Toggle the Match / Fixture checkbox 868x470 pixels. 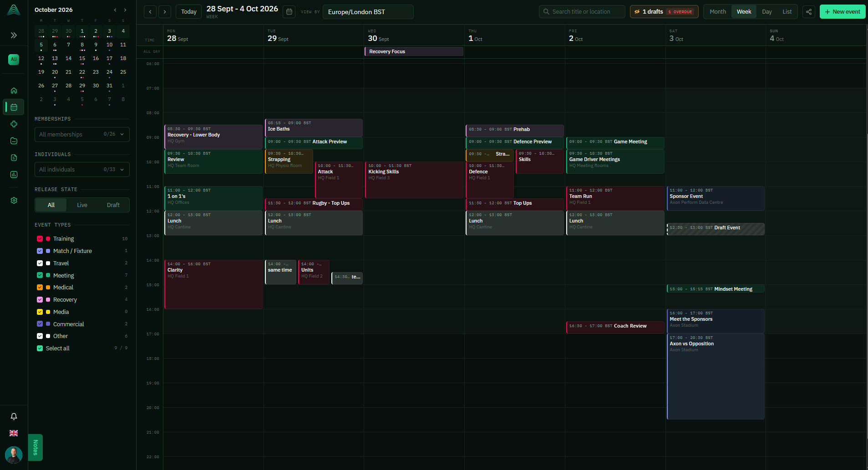(x=40, y=251)
